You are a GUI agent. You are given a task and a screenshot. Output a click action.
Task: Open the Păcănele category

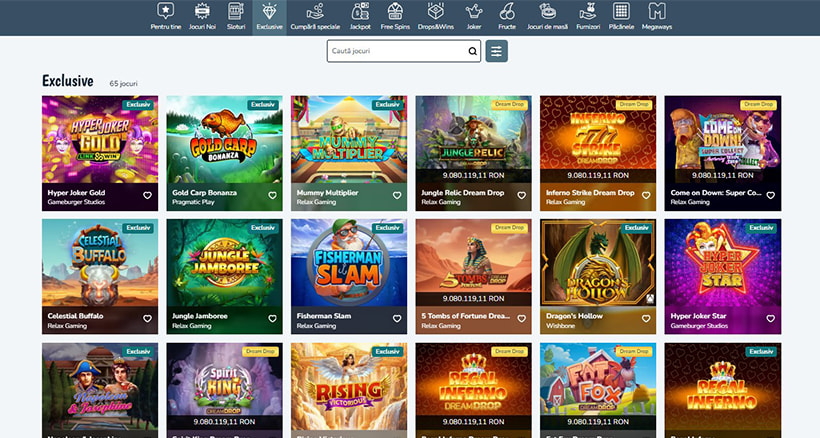click(x=621, y=17)
